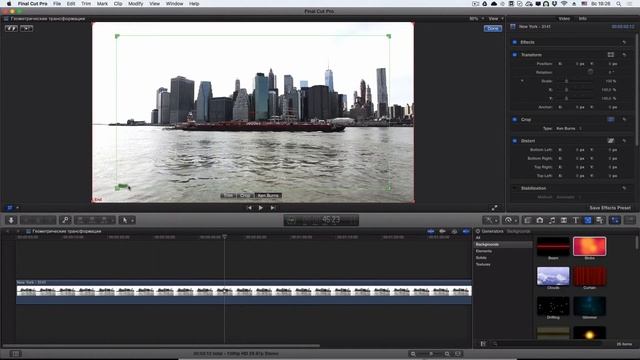Click the Import Media arrow icon

tap(11, 220)
